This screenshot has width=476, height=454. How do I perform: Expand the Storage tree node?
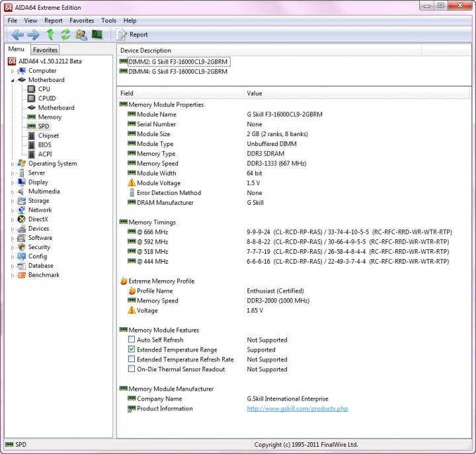pos(13,201)
